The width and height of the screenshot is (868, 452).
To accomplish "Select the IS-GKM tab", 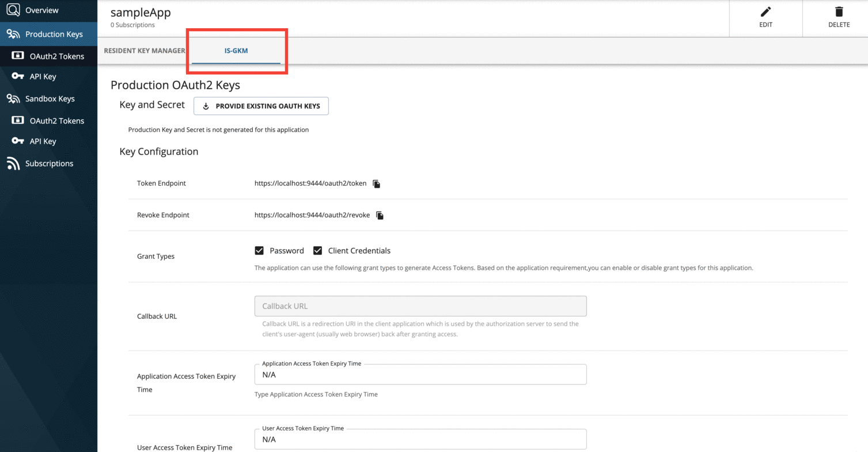I will [x=236, y=51].
